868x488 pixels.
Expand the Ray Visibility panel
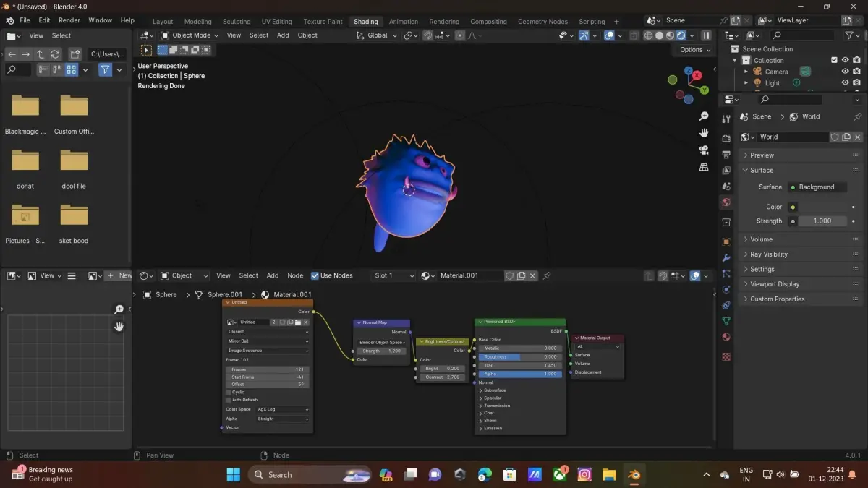[801, 254]
